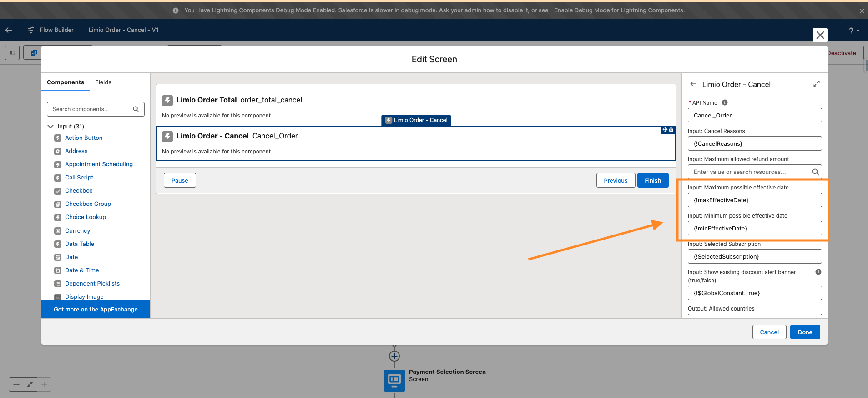
Task: Click the Finish button on canvas
Action: tap(653, 180)
